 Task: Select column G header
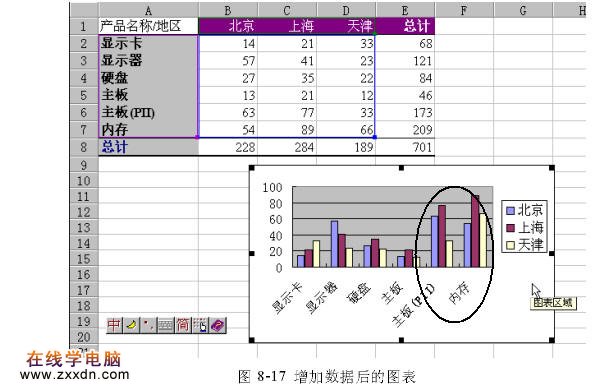[523, 10]
